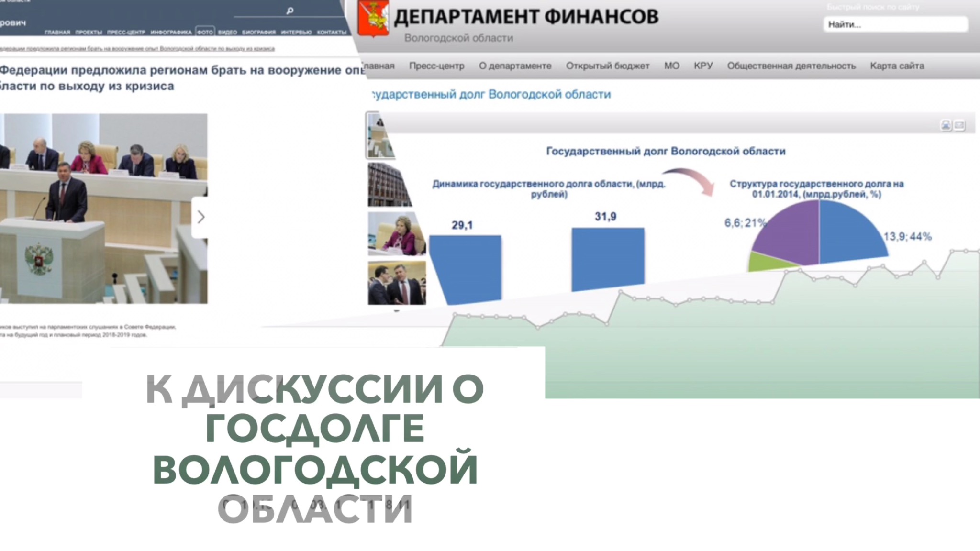Open the КОНТАКТЫ menu item

pos(331,32)
